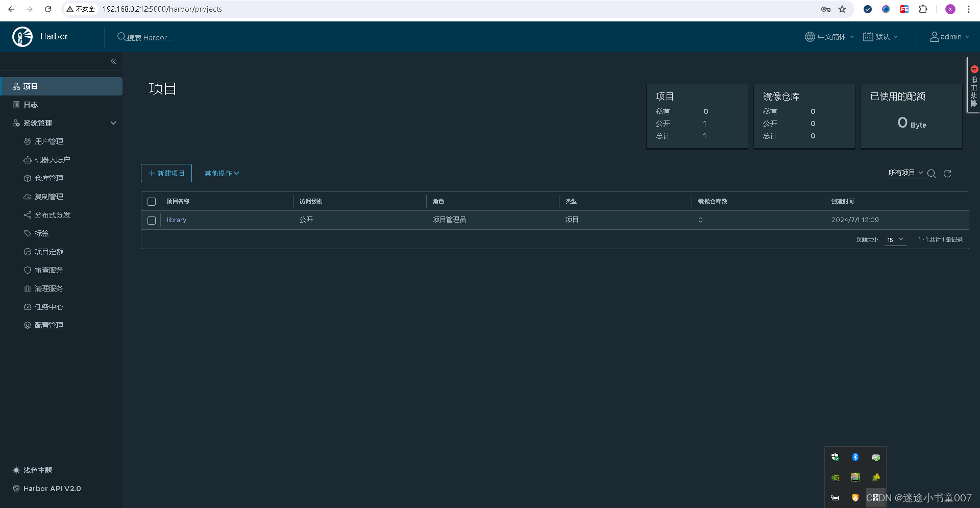The height and width of the screenshot is (508, 980).
Task: Open the Chrome profile avatar
Action: (x=950, y=9)
